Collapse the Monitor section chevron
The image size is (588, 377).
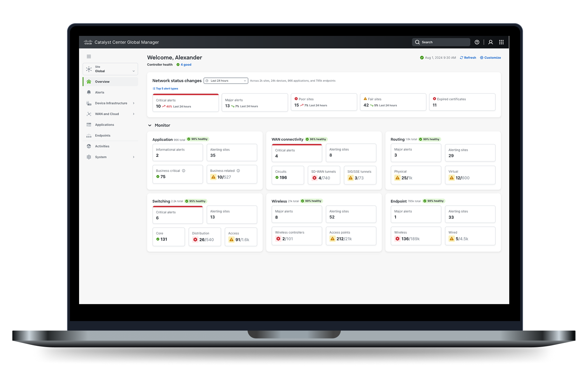pyautogui.click(x=150, y=126)
